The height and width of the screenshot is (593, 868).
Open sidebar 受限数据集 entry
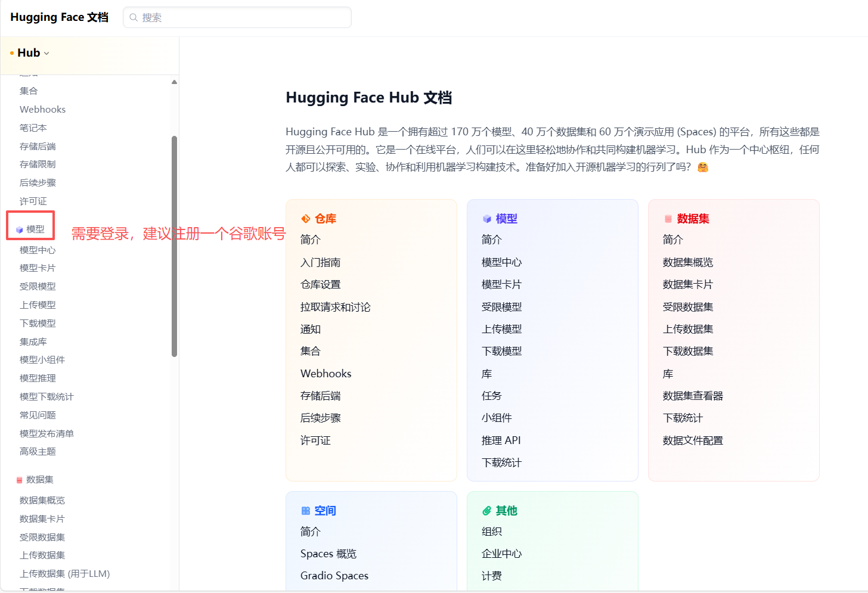42,538
